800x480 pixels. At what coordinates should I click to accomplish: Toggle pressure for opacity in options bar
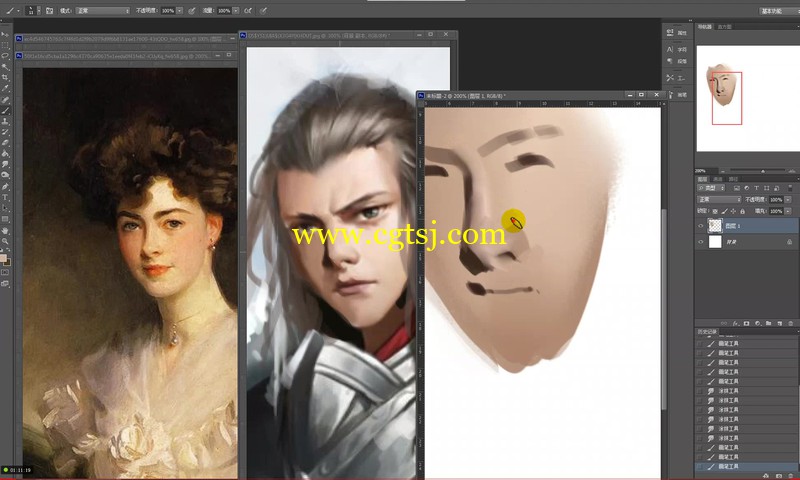pos(192,10)
